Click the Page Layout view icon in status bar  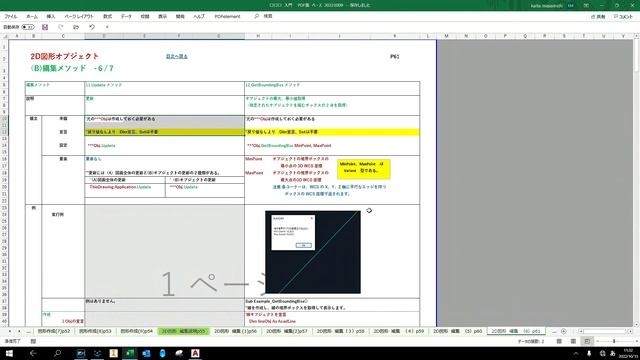pos(573,341)
